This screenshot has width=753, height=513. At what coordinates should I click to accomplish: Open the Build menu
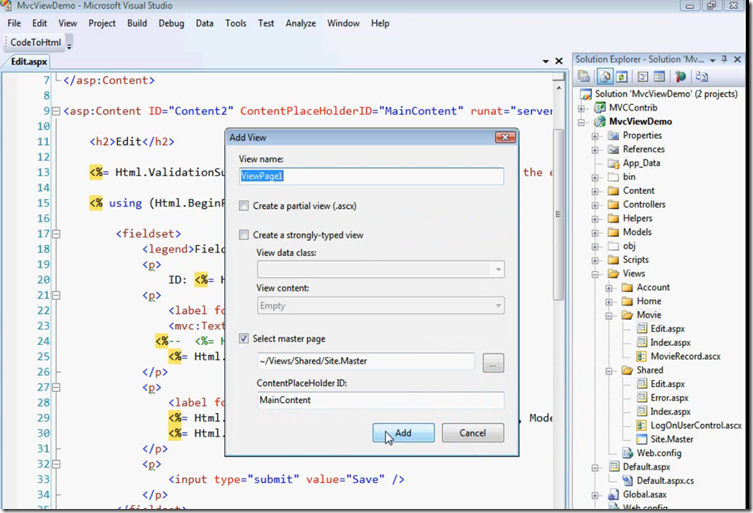137,23
